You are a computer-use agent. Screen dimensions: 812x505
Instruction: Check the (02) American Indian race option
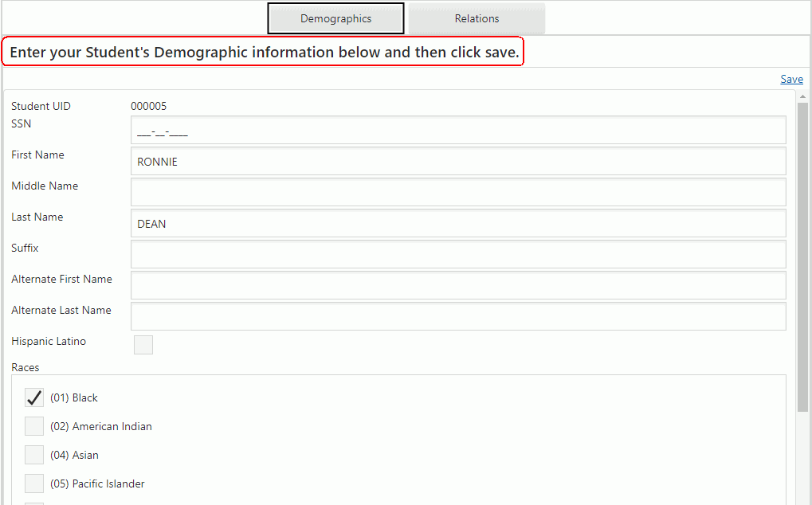(x=33, y=425)
